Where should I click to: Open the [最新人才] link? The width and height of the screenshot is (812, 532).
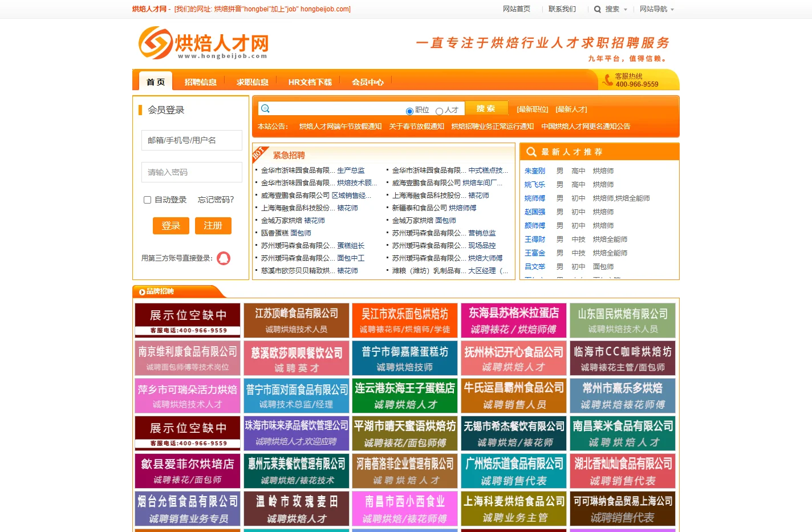571,109
